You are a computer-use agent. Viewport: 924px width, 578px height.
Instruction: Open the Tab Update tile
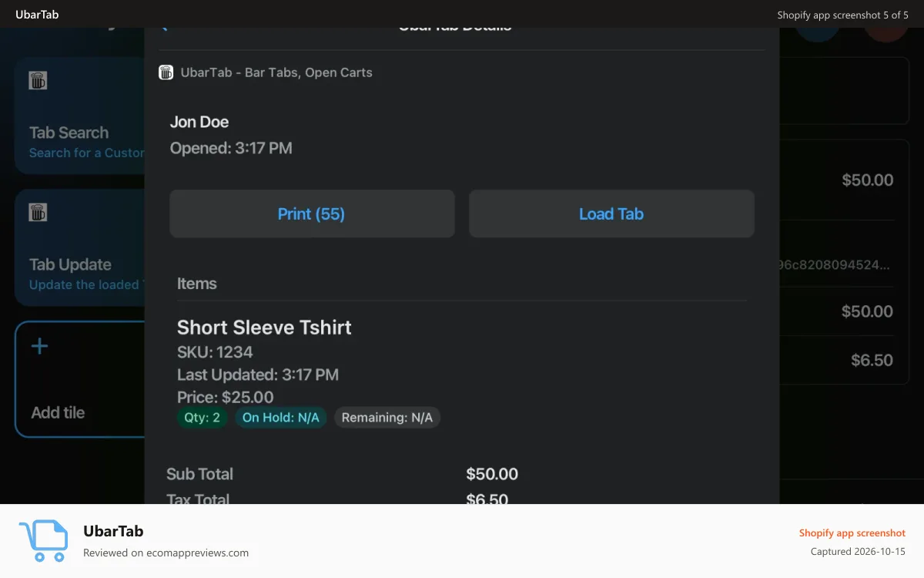coord(79,247)
